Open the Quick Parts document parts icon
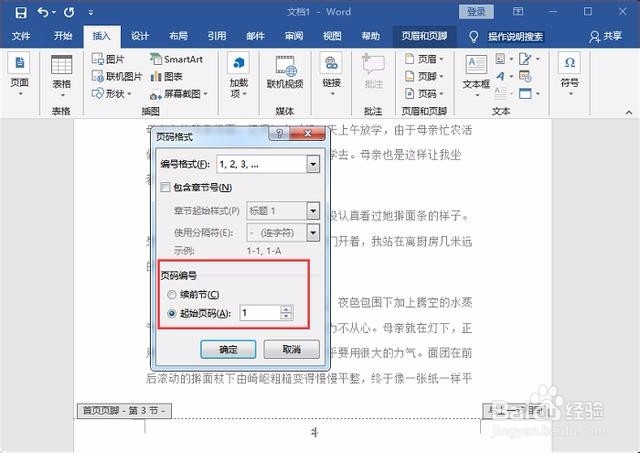This screenshot has height=453, width=640. point(504,59)
